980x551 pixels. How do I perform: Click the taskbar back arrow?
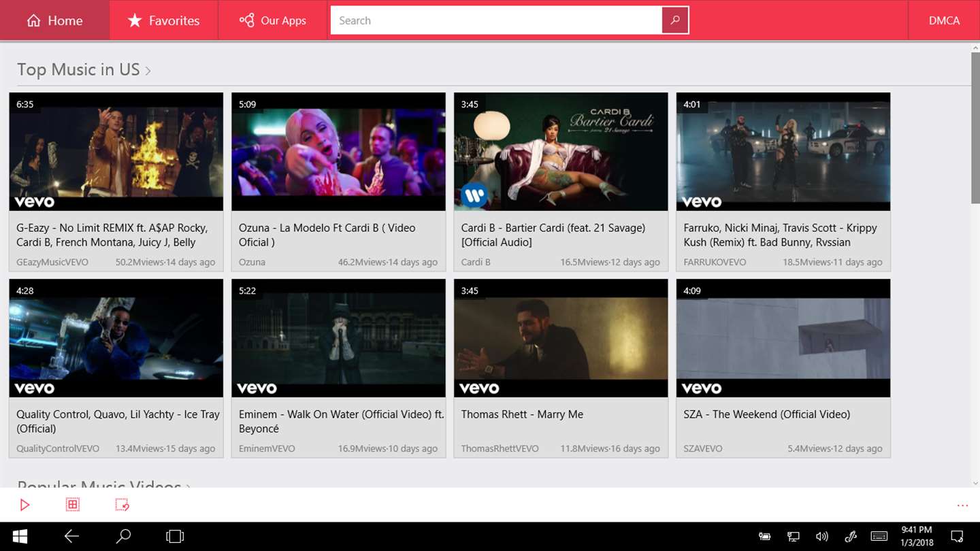71,537
